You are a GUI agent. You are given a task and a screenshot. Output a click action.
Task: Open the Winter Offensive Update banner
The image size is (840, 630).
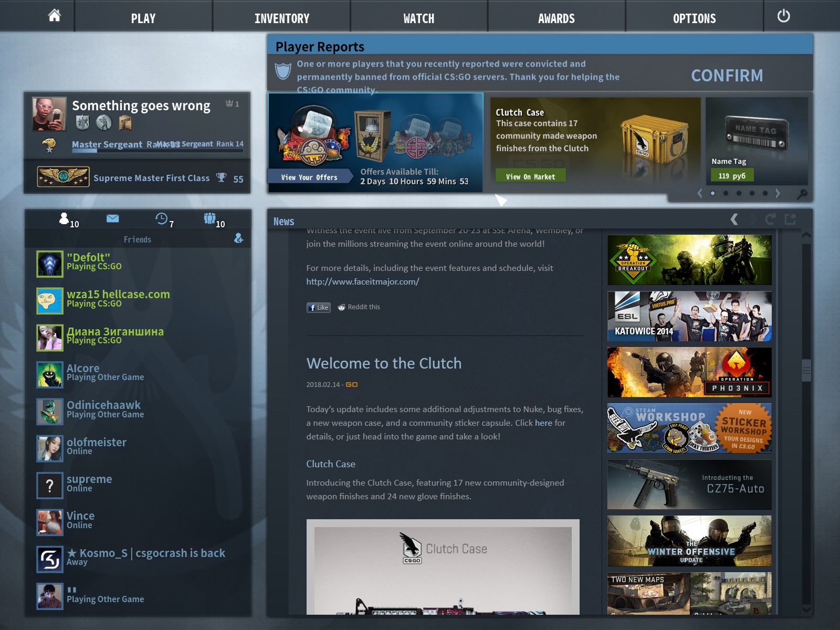coord(689,541)
